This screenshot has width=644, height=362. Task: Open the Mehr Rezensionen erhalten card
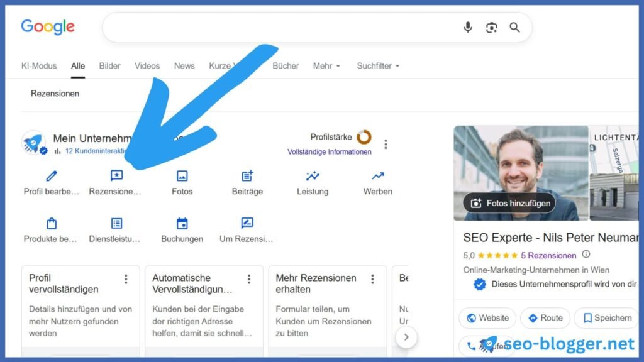(x=327, y=310)
